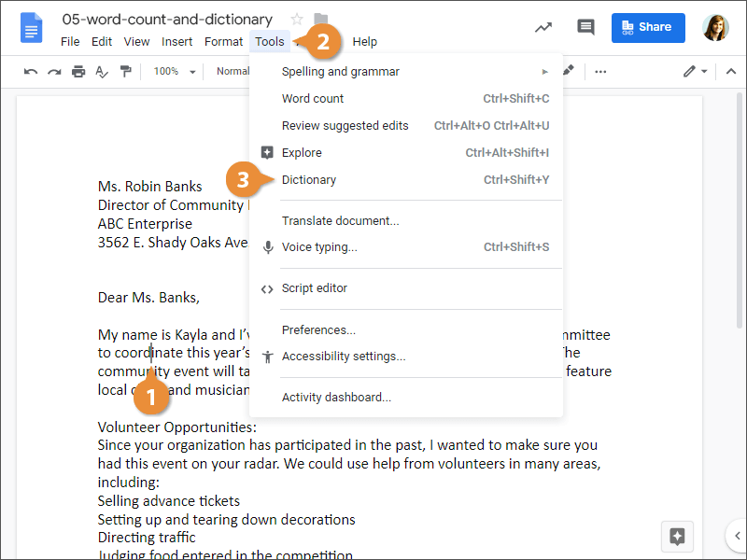Open the comment history icon
This screenshot has width=747, height=560.
tap(585, 27)
